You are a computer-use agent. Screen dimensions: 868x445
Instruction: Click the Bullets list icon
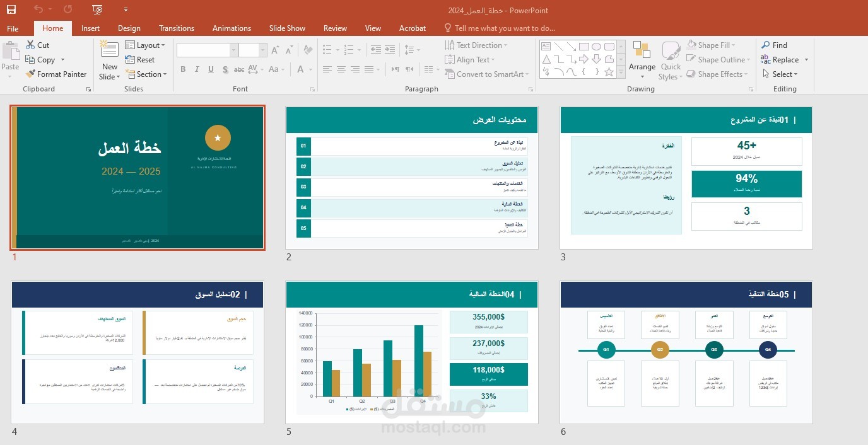[327, 49]
